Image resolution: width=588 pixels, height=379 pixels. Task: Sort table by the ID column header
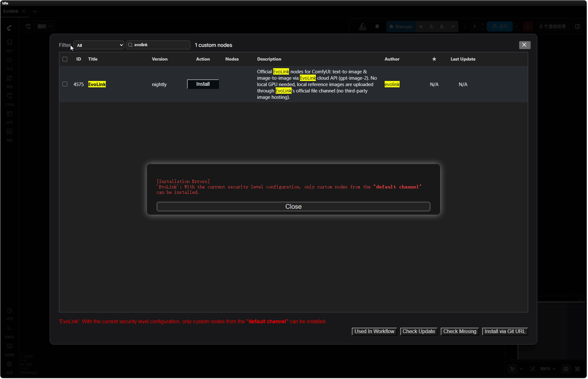coord(79,59)
